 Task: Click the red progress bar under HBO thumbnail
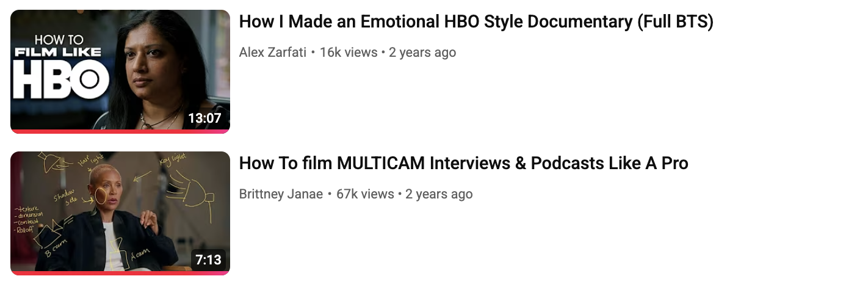coord(120,131)
